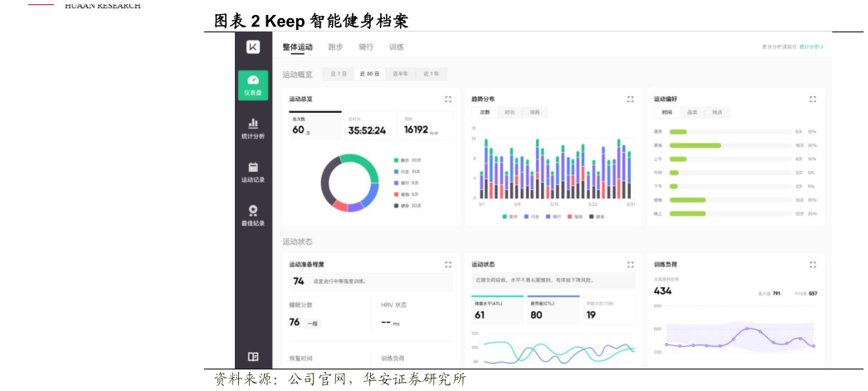
Task: Click the readiness score 74
Action: click(299, 281)
